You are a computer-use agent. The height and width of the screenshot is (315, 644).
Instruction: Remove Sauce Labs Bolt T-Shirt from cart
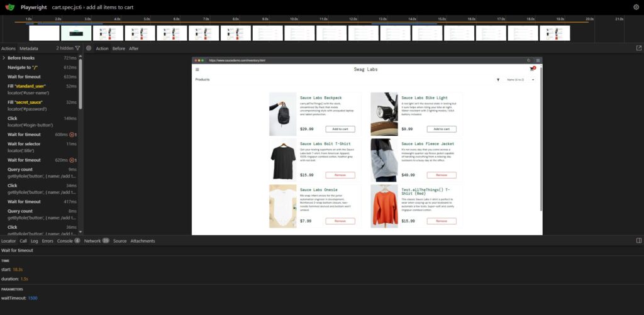340,175
